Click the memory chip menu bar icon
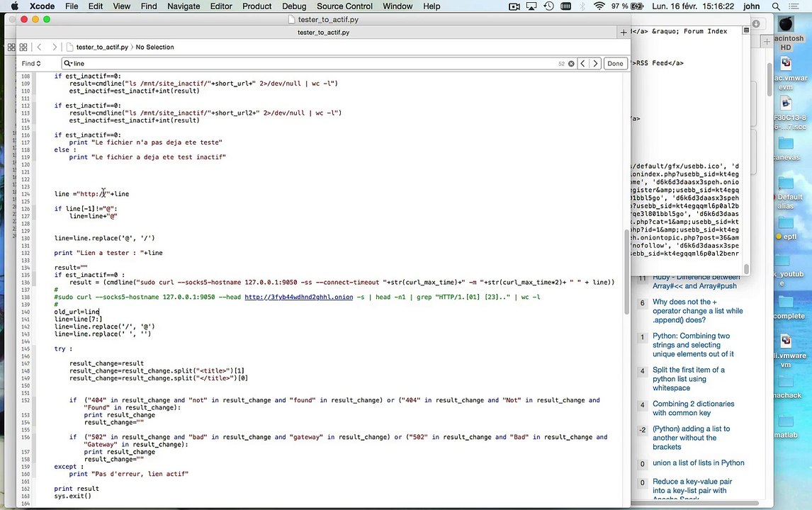812x510 pixels. click(566, 6)
